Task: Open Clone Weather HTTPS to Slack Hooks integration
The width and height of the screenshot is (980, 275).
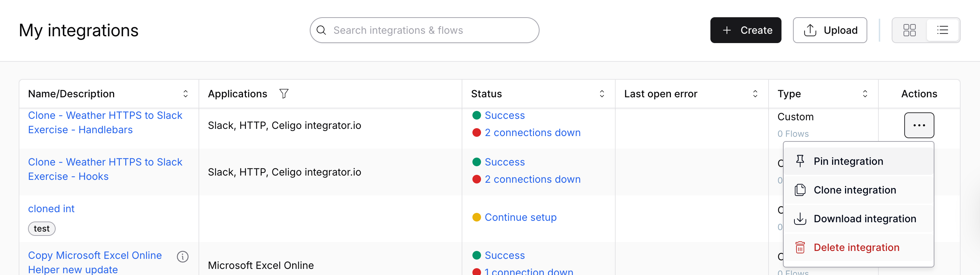Action: coord(105,169)
